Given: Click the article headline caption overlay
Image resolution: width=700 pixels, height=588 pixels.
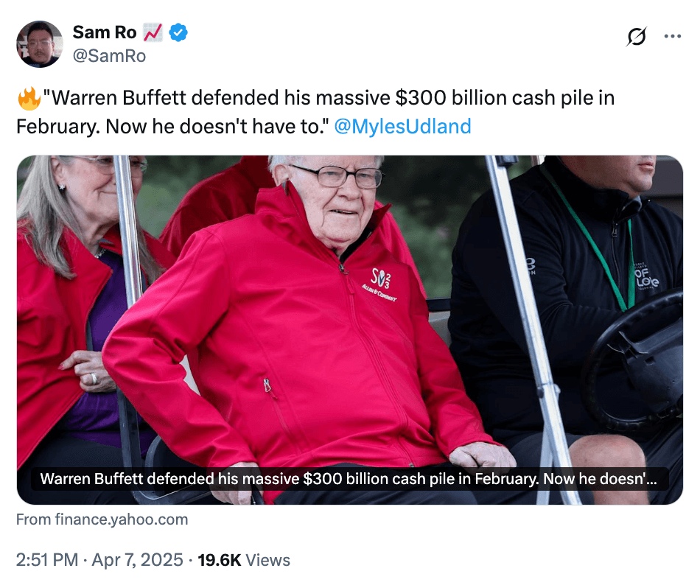Looking at the screenshot, I should point(349,479).
